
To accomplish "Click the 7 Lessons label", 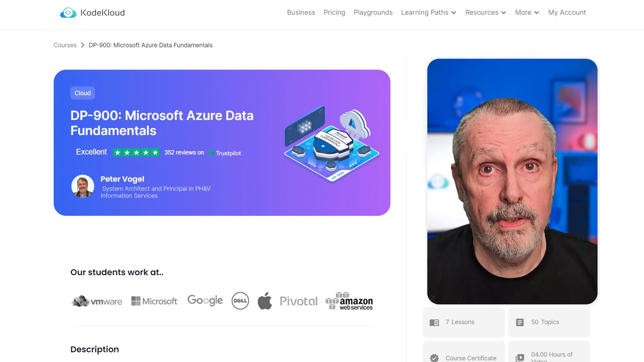I will click(x=460, y=322).
